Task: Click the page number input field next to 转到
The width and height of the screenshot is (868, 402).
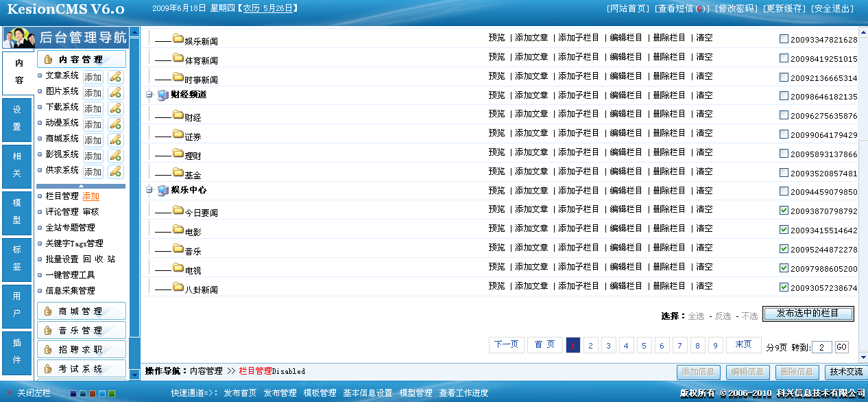Action: [x=821, y=347]
